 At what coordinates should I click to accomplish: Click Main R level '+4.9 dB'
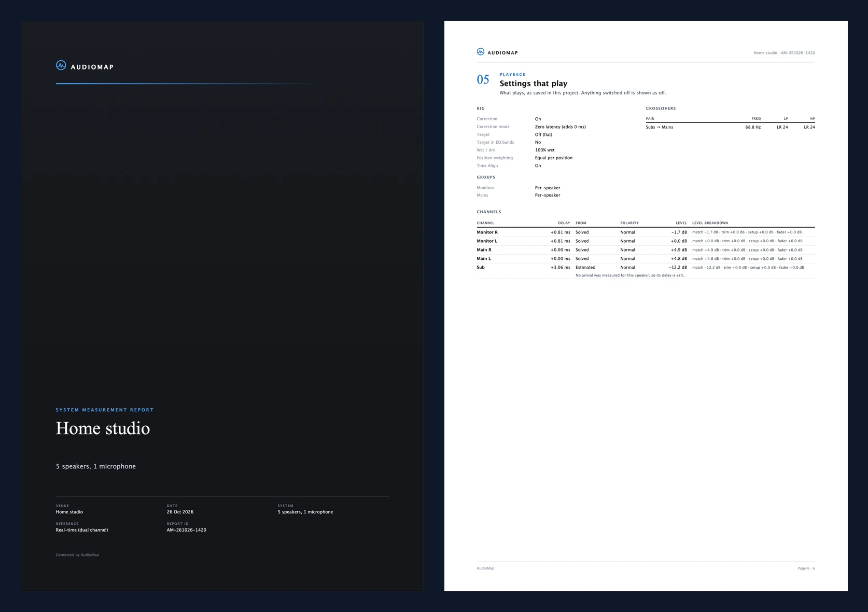coord(679,250)
